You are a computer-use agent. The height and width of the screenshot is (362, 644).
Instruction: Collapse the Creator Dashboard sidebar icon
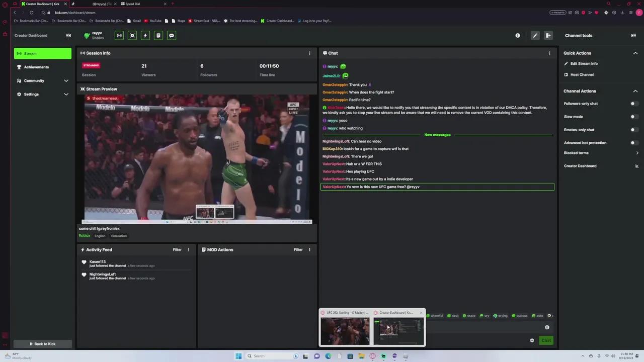[x=68, y=36]
